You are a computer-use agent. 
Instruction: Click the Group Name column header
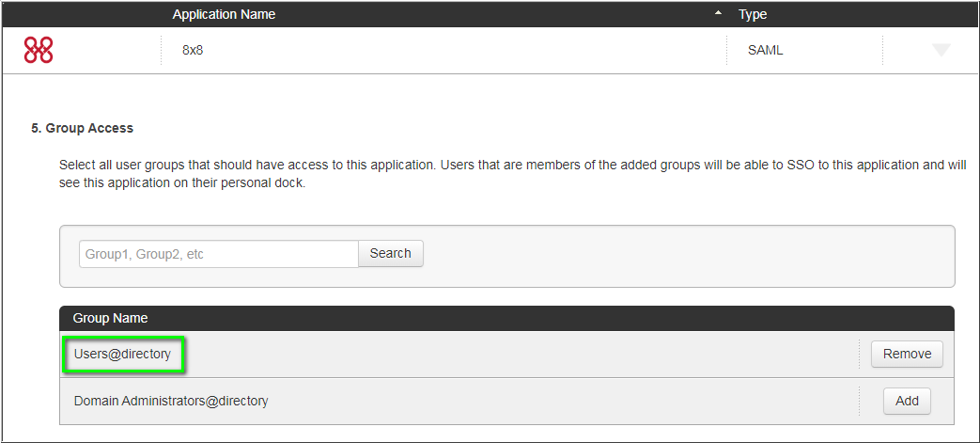[110, 318]
